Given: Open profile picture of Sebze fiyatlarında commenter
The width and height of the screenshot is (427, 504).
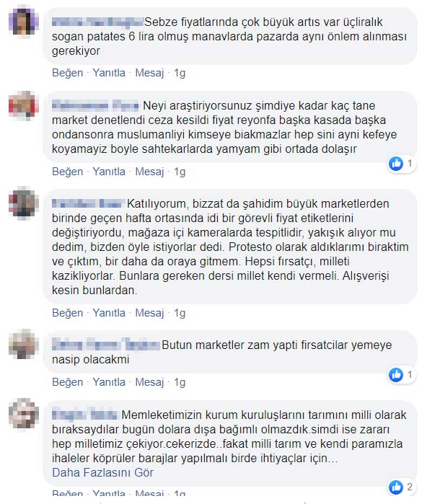Looking at the screenshot, I should point(24,22).
